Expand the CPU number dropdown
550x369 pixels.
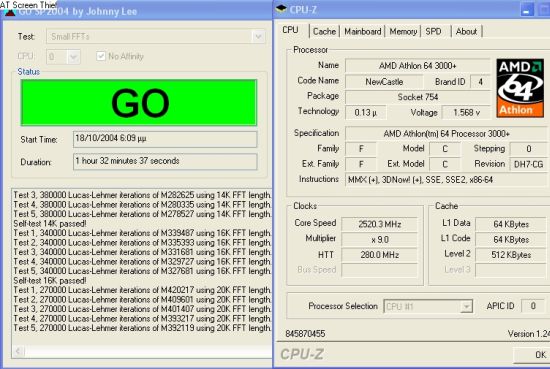click(x=63, y=57)
